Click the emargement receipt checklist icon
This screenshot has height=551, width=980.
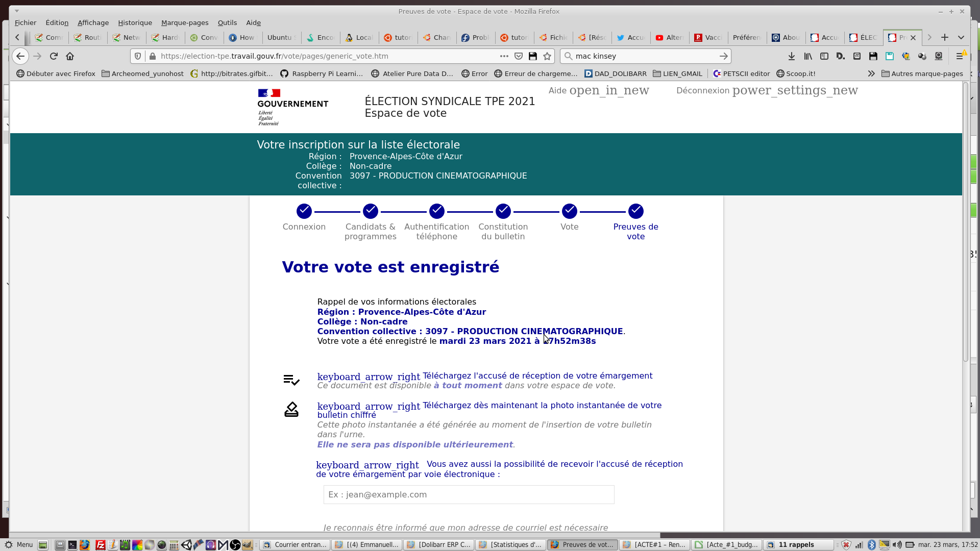pos(291,380)
